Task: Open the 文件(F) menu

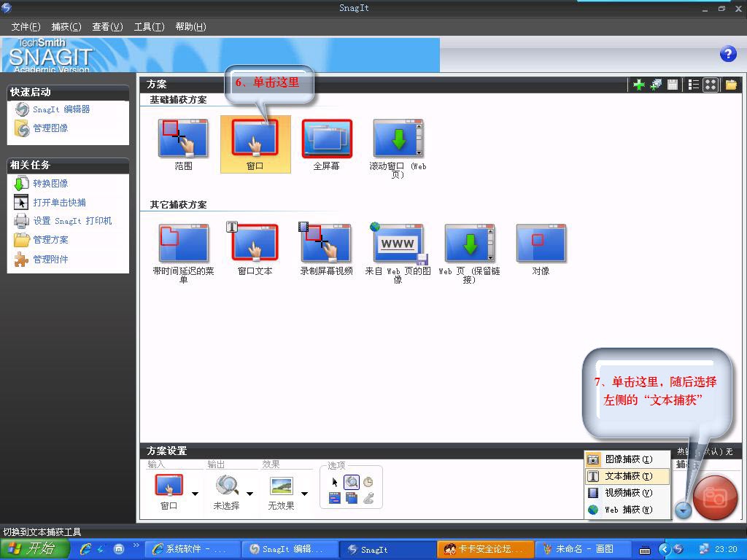Action: (26, 27)
